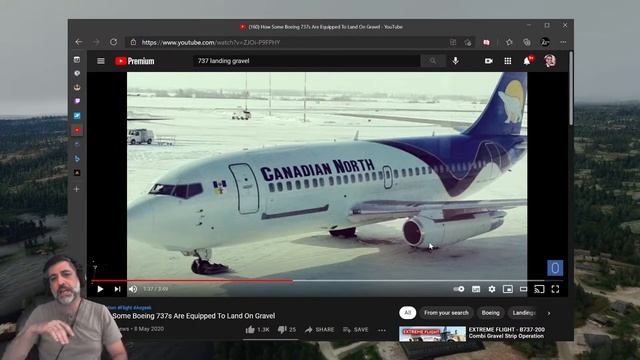
Task: Open the YouTube hamburger guide menu
Action: pyautogui.click(x=101, y=61)
